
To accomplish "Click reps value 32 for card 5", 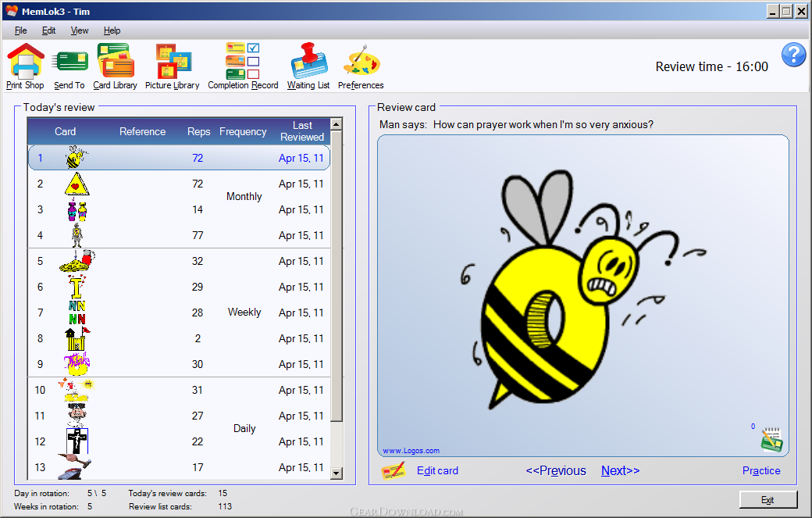I will (198, 262).
